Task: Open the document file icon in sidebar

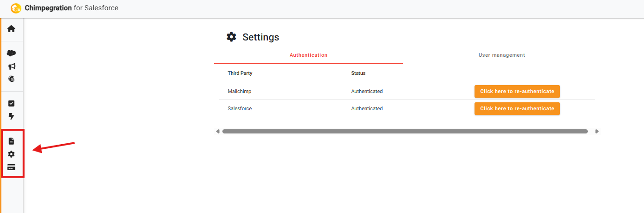Action: coord(12,141)
